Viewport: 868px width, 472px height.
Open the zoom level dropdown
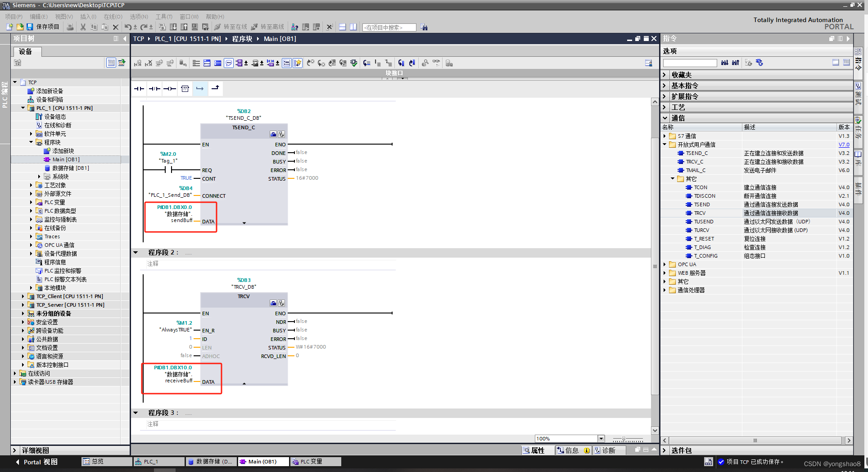(601, 439)
